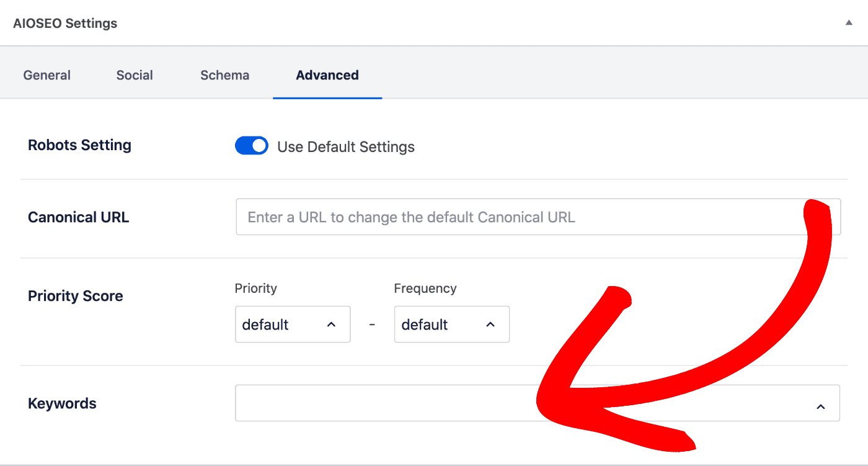Image resolution: width=868 pixels, height=466 pixels.
Task: Expand Keywords list using its chevron icon
Action: coord(820,406)
